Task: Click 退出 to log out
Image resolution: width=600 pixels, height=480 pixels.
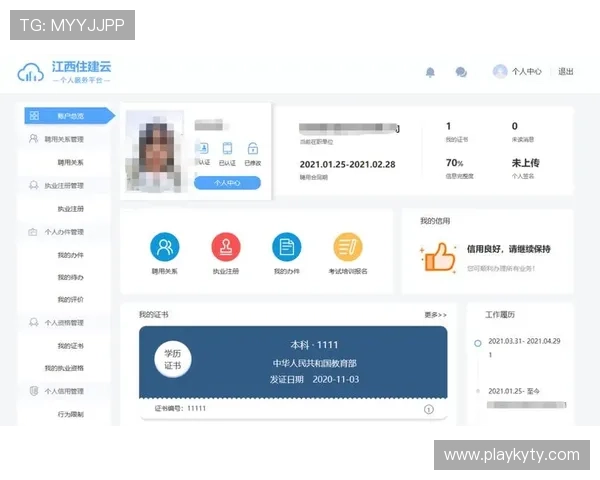Action: [x=566, y=72]
